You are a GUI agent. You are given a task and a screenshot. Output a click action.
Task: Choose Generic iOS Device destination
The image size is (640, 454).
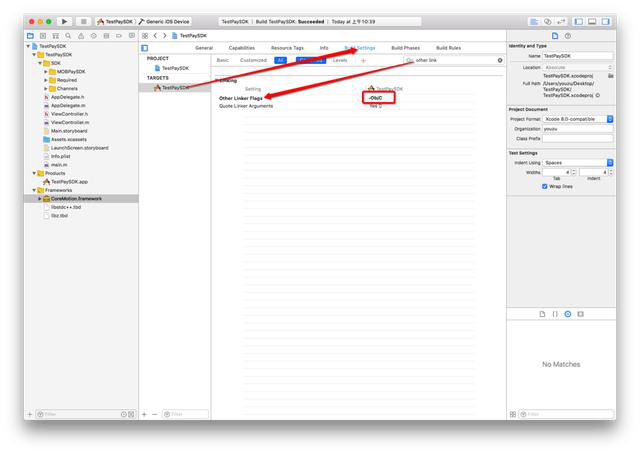[x=164, y=22]
